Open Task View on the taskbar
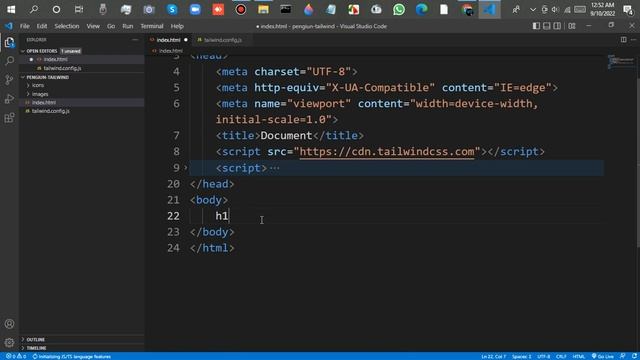 (x=79, y=9)
